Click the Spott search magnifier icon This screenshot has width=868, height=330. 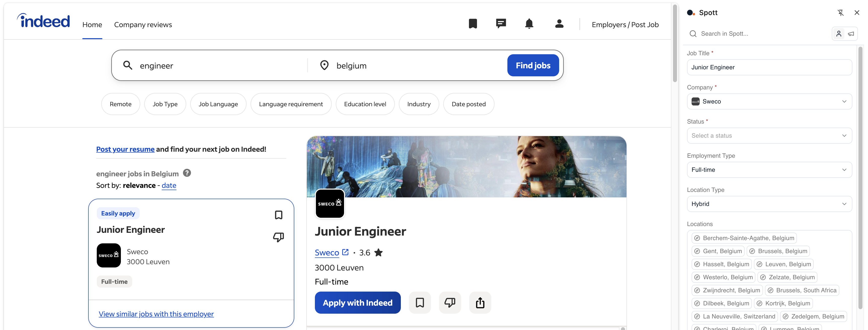(x=693, y=34)
